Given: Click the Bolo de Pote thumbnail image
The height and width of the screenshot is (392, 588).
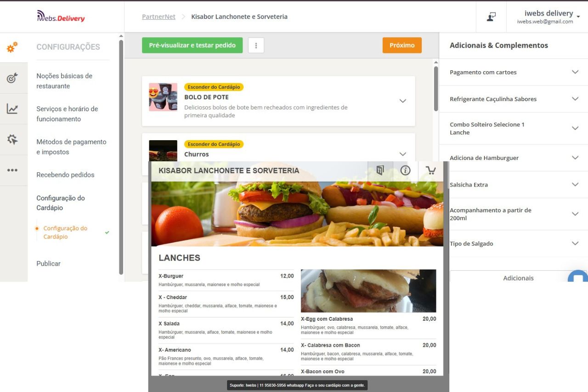Looking at the screenshot, I should 163,97.
